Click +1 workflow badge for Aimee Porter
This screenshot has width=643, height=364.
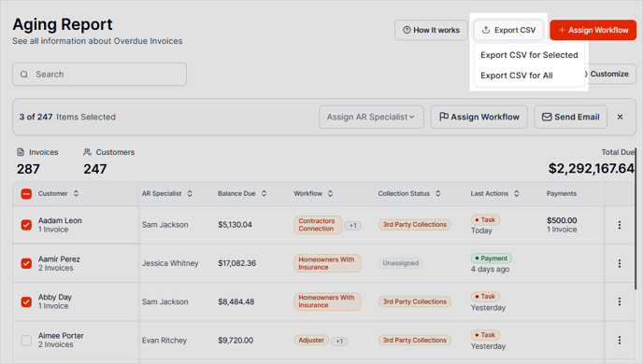point(339,341)
